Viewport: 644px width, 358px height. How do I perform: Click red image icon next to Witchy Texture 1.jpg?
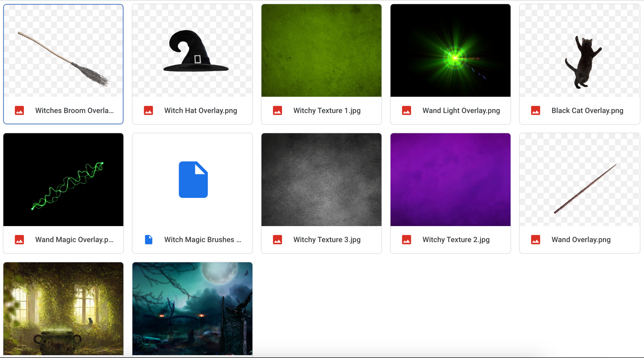[278, 110]
